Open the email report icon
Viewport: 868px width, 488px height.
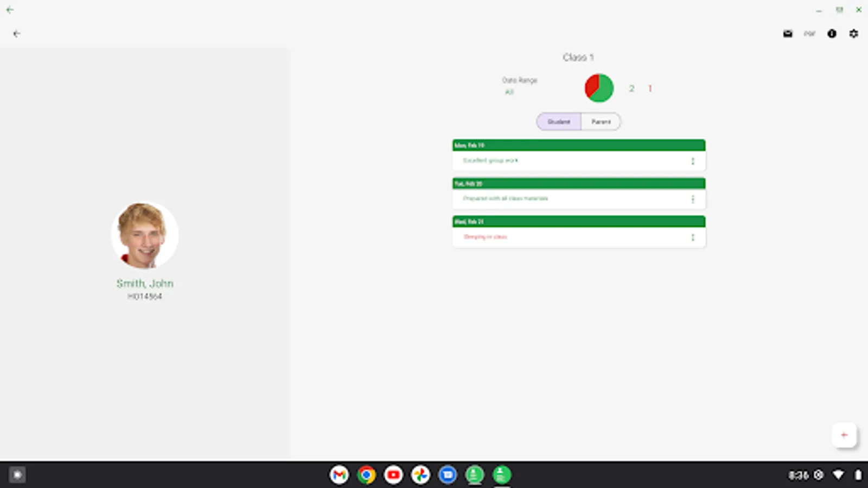pyautogui.click(x=788, y=34)
